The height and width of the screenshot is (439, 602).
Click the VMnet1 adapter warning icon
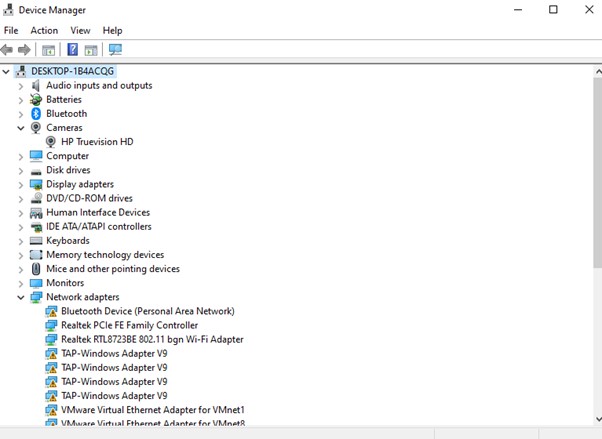pyautogui.click(x=51, y=410)
